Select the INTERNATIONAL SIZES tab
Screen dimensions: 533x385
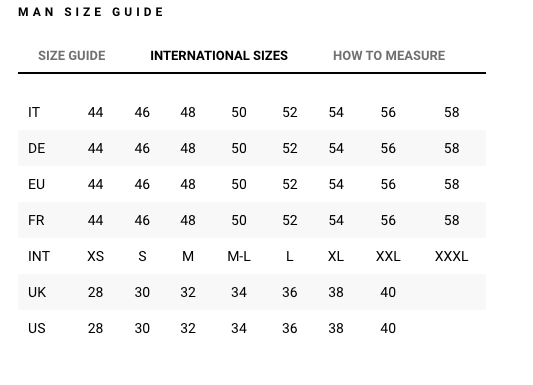[x=219, y=56]
